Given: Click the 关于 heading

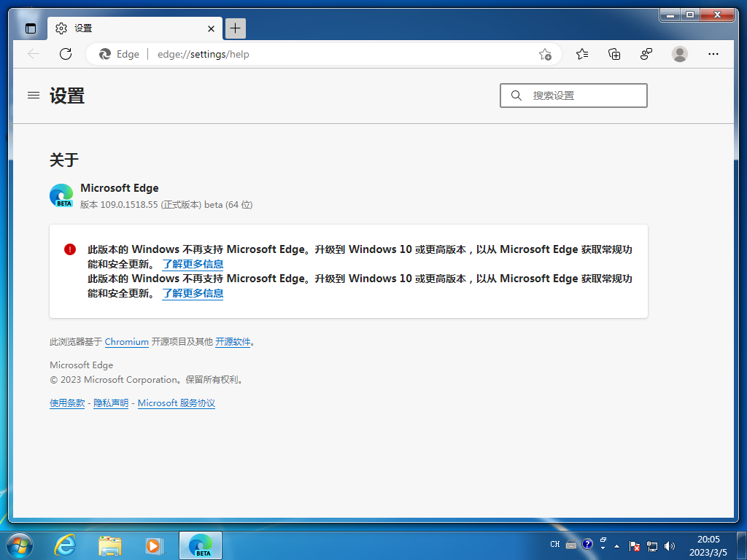Looking at the screenshot, I should tap(64, 160).
